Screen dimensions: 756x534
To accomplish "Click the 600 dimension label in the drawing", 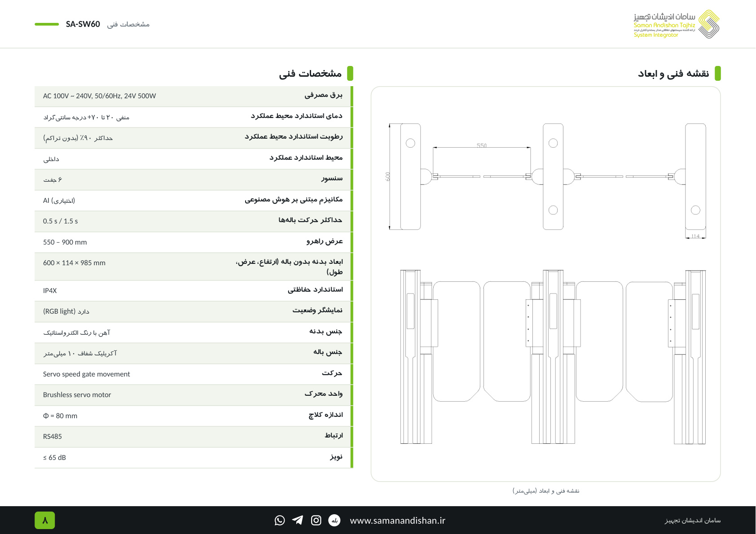I will click(388, 177).
